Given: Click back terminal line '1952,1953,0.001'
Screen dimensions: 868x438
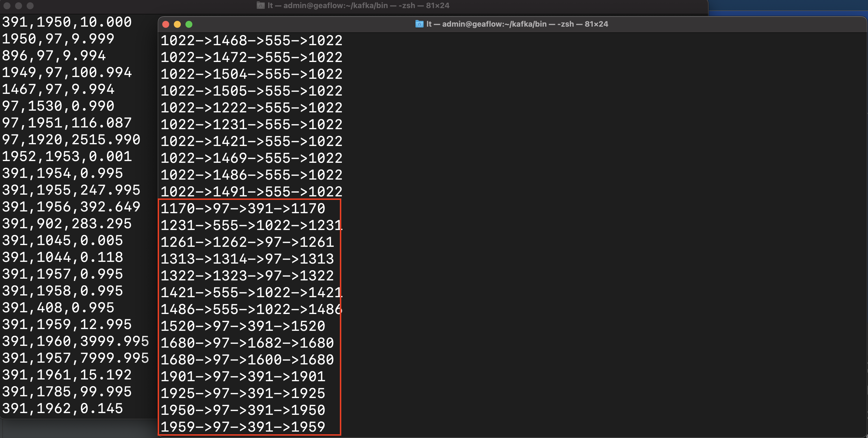Looking at the screenshot, I should pyautogui.click(x=67, y=157).
